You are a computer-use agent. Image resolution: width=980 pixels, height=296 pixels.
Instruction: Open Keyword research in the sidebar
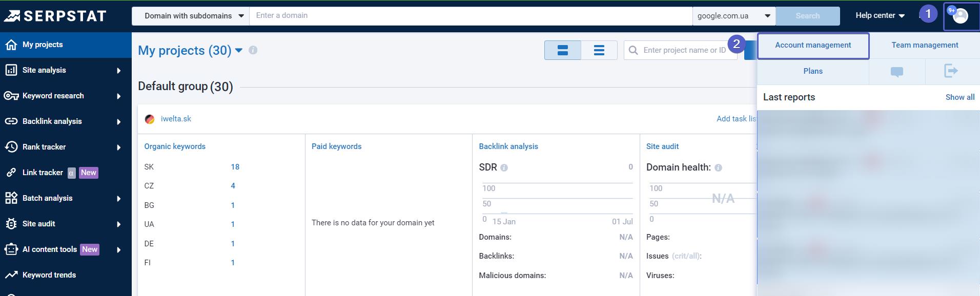(x=66, y=96)
